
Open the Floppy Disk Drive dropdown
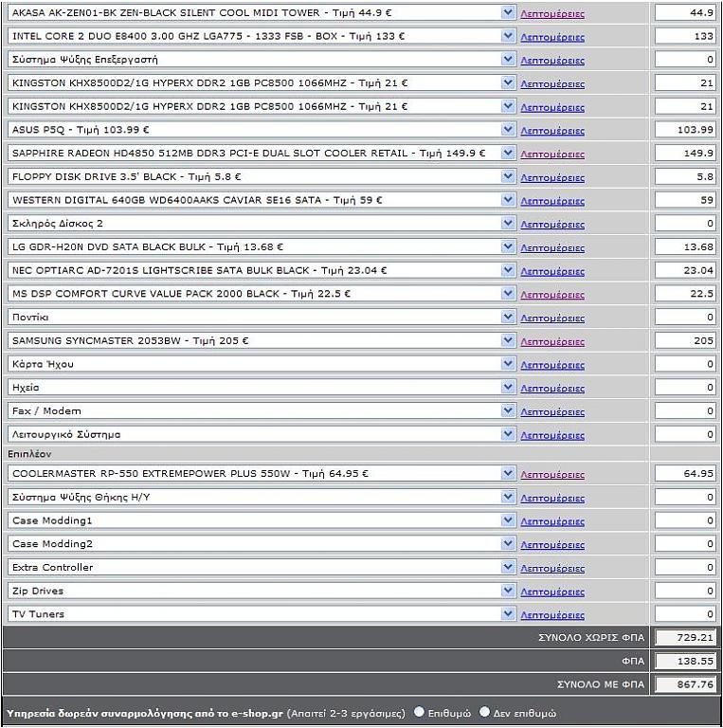click(262, 176)
